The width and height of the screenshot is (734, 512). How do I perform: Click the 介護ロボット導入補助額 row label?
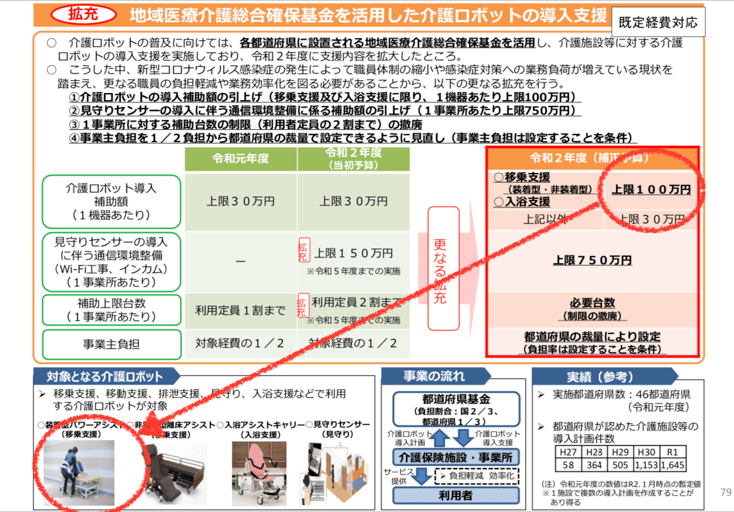pos(111,202)
